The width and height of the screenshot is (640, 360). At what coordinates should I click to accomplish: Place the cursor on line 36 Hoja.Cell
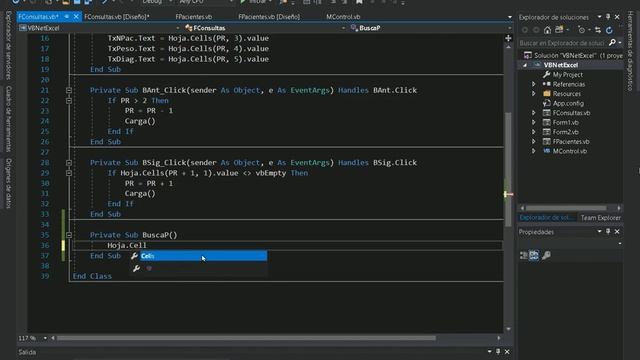pyautogui.click(x=127, y=245)
